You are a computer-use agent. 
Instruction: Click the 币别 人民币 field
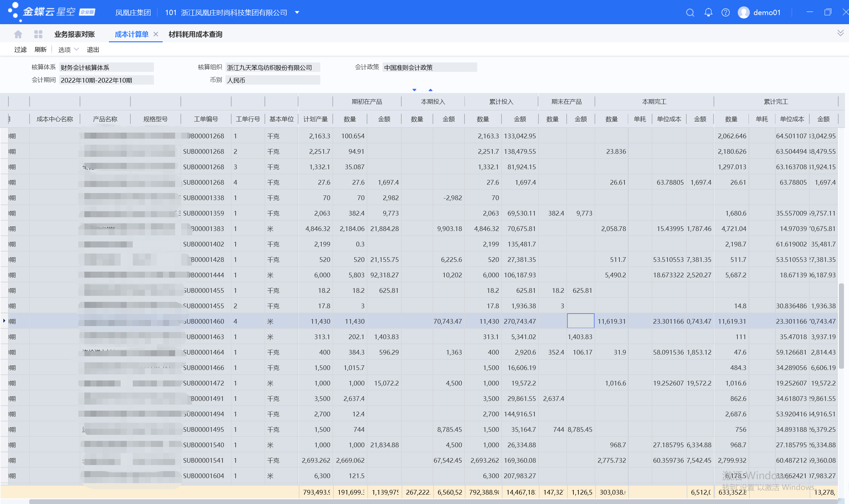pyautogui.click(x=273, y=80)
